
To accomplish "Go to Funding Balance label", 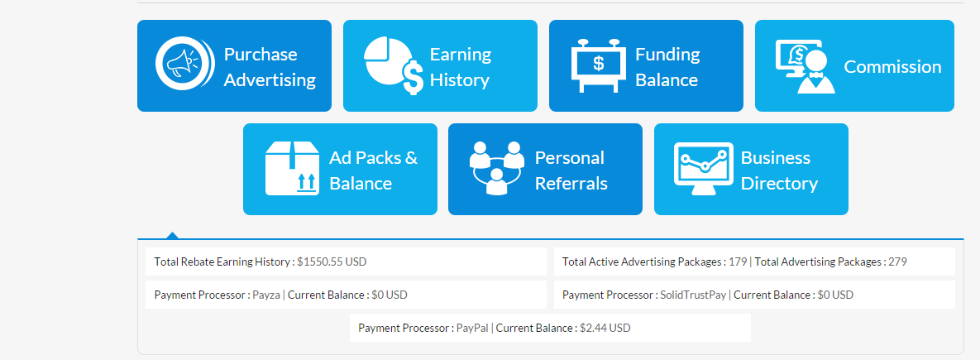I will click(x=667, y=67).
